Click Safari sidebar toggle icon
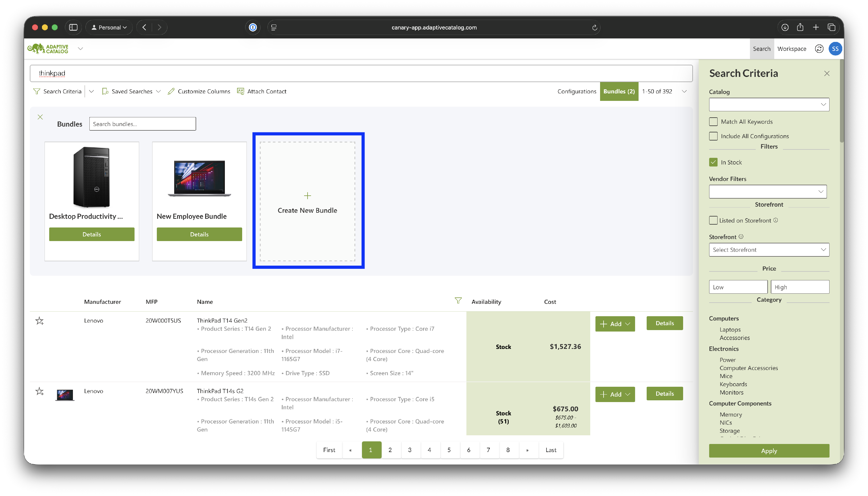 point(73,27)
